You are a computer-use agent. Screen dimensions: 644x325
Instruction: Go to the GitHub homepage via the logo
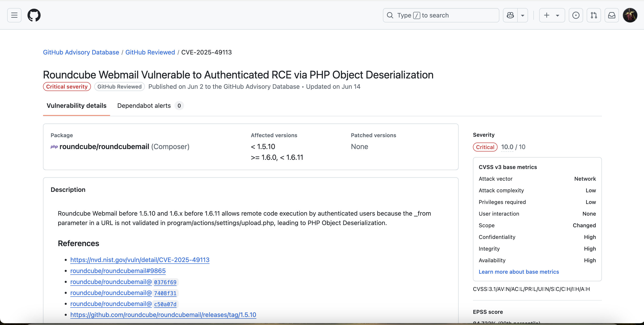coord(34,15)
